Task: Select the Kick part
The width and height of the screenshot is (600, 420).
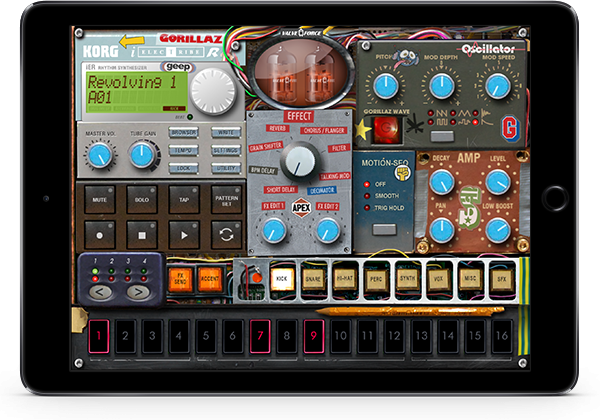Action: coord(282,279)
